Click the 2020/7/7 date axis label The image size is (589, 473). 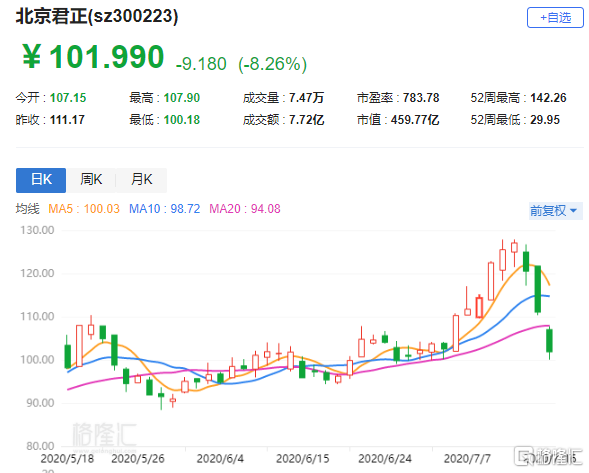pos(467,459)
